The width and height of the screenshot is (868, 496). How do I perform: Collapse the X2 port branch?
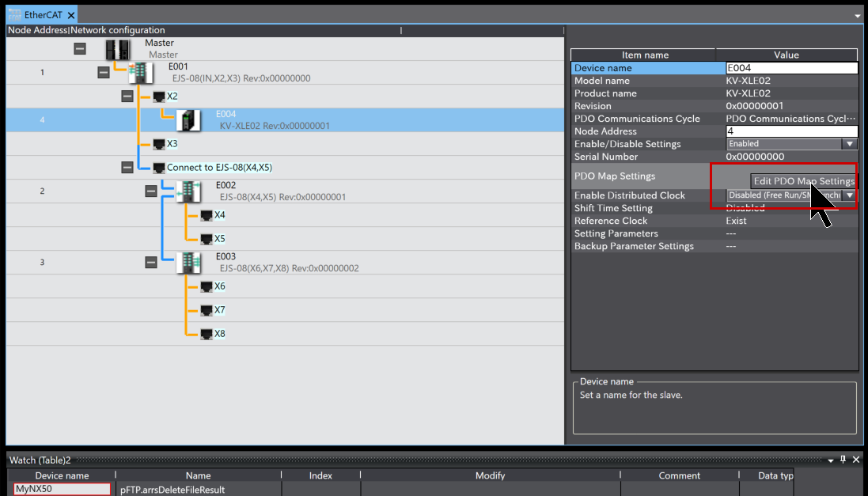pyautogui.click(x=127, y=97)
